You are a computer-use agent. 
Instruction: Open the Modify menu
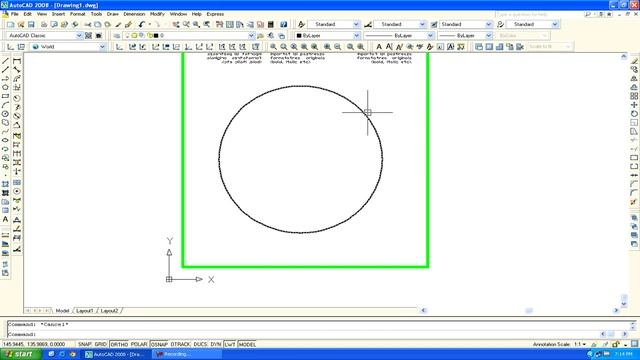click(x=157, y=14)
